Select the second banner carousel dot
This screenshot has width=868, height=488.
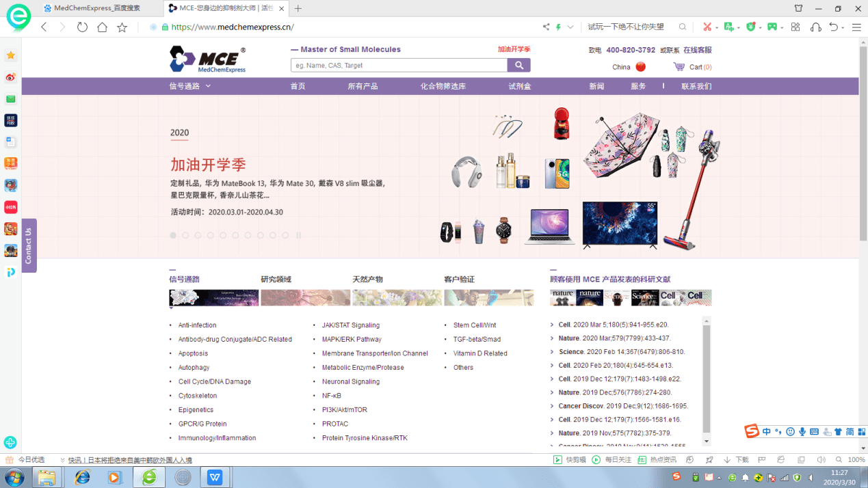[x=185, y=235]
